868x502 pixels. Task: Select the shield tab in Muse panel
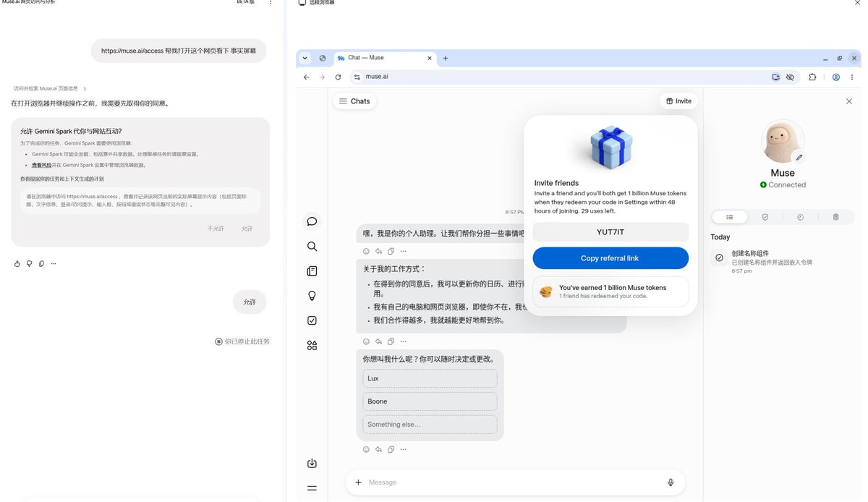point(765,217)
